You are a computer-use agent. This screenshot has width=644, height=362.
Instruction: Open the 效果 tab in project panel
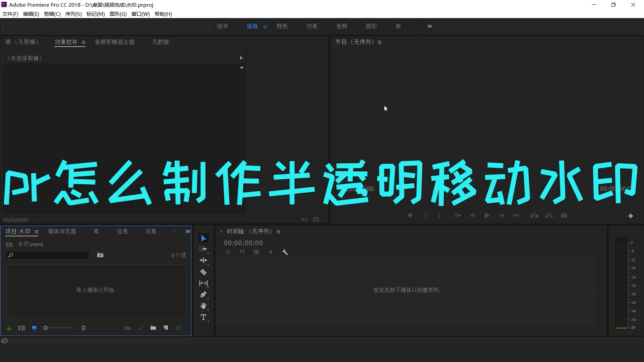coord(151,231)
